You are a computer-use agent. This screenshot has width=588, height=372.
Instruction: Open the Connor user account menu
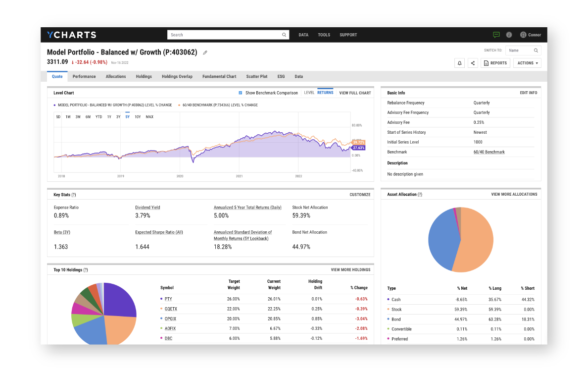coord(530,35)
